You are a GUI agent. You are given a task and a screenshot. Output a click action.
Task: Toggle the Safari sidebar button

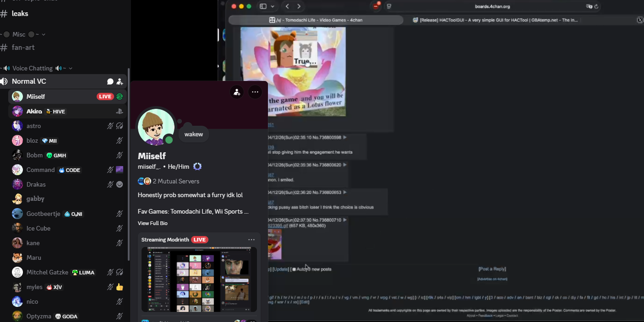(263, 6)
